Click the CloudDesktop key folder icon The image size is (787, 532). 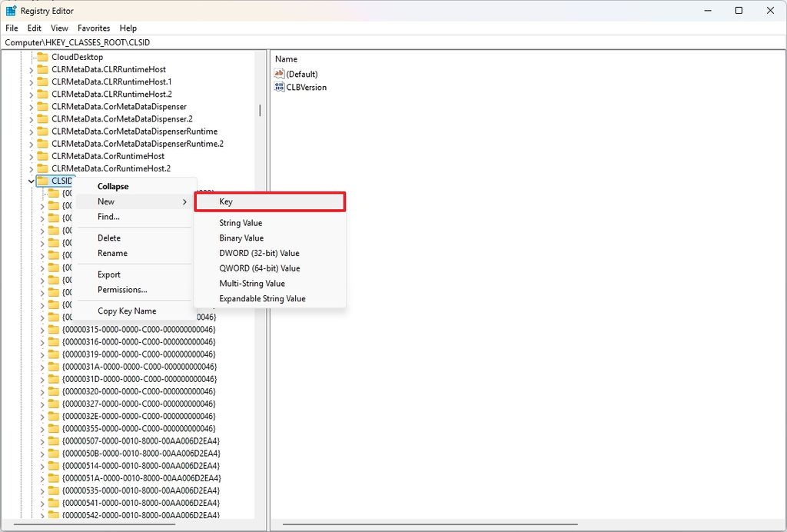42,56
